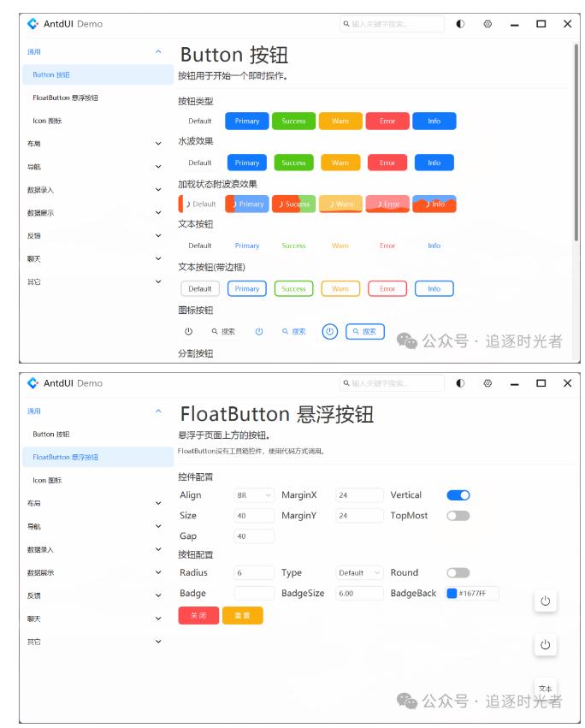Click the gray 搜索 icon button
Image resolution: width=585 pixels, height=728 pixels.
pos(223,332)
